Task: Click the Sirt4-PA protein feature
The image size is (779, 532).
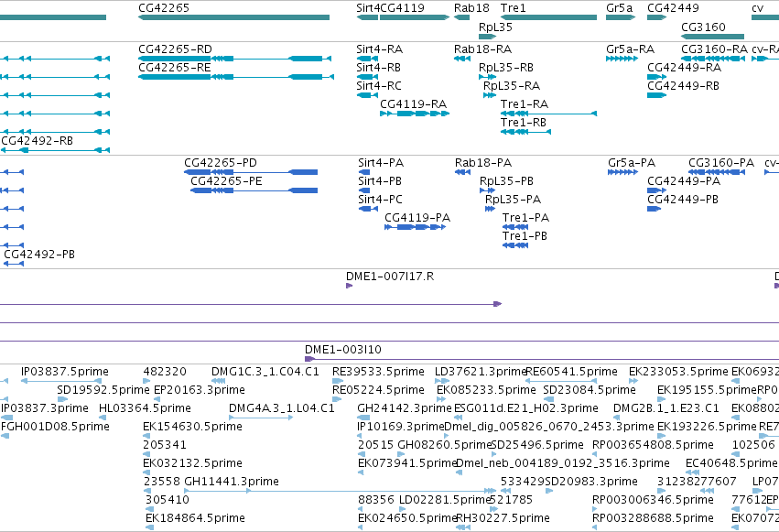Action: pos(364,172)
